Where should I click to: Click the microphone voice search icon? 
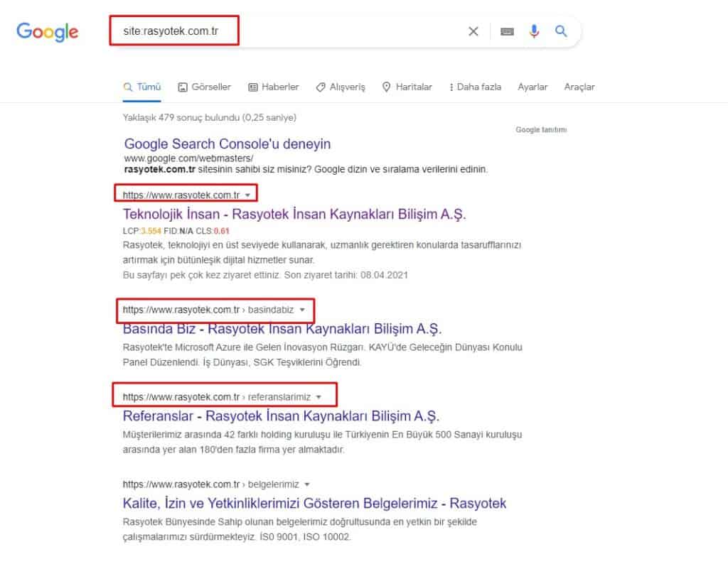click(x=534, y=31)
